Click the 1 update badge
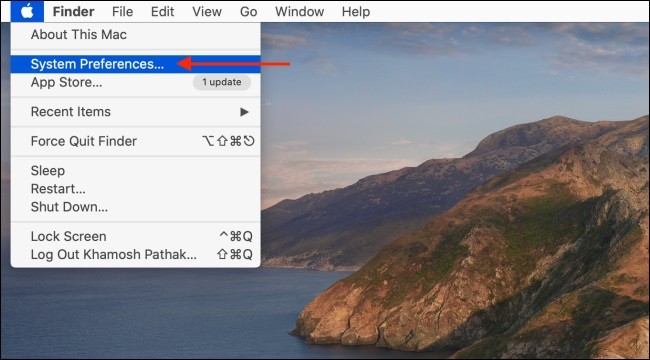Screen dimensions: 650x360 (222, 82)
